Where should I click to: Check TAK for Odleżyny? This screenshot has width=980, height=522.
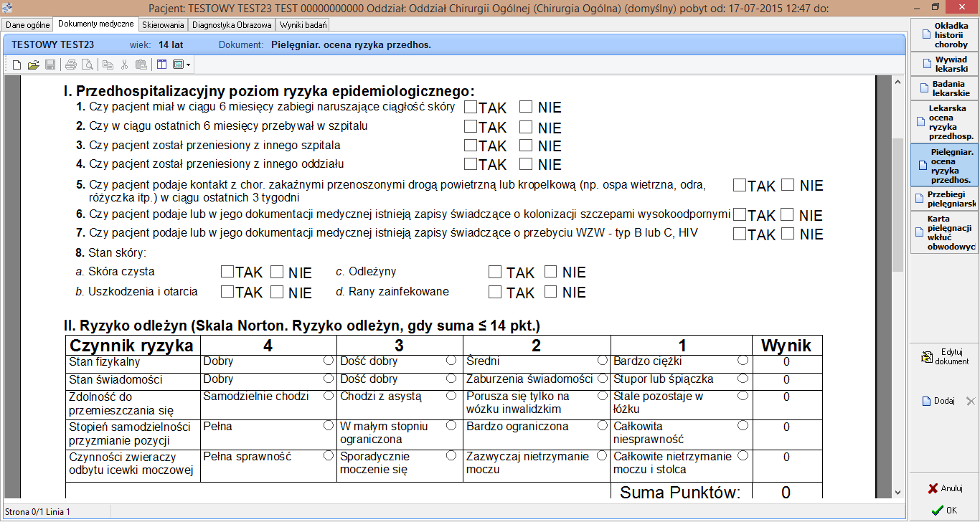[495, 272]
